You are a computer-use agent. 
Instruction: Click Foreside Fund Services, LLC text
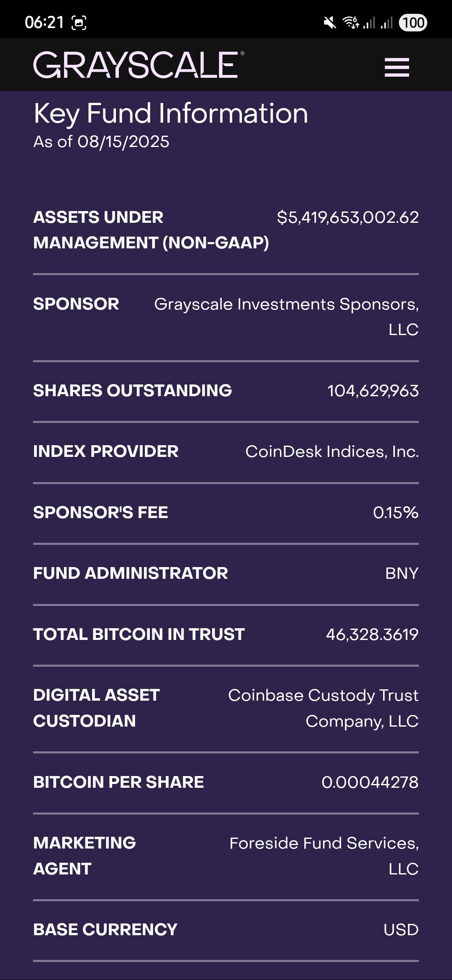(x=324, y=856)
